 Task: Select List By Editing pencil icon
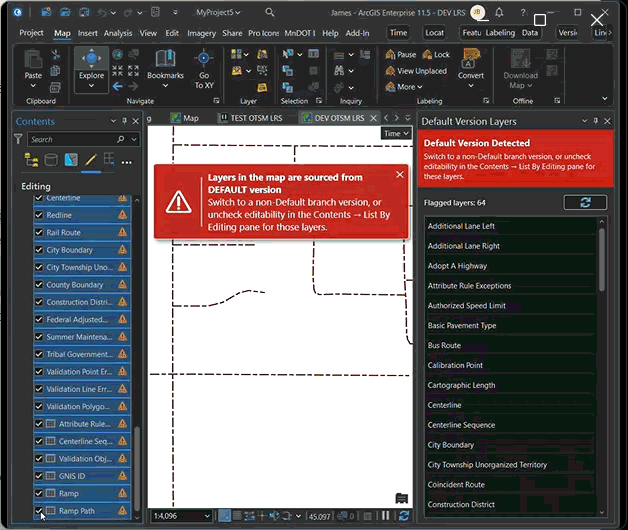pos(91,160)
